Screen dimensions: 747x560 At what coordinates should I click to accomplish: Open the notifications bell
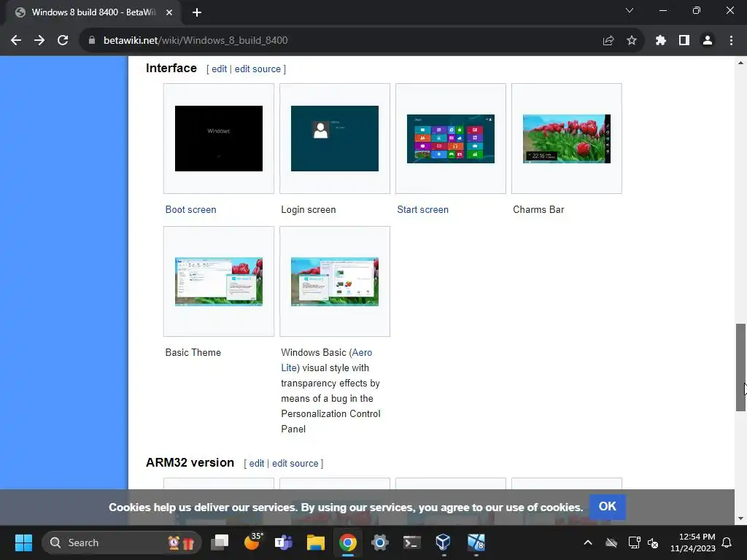727,542
